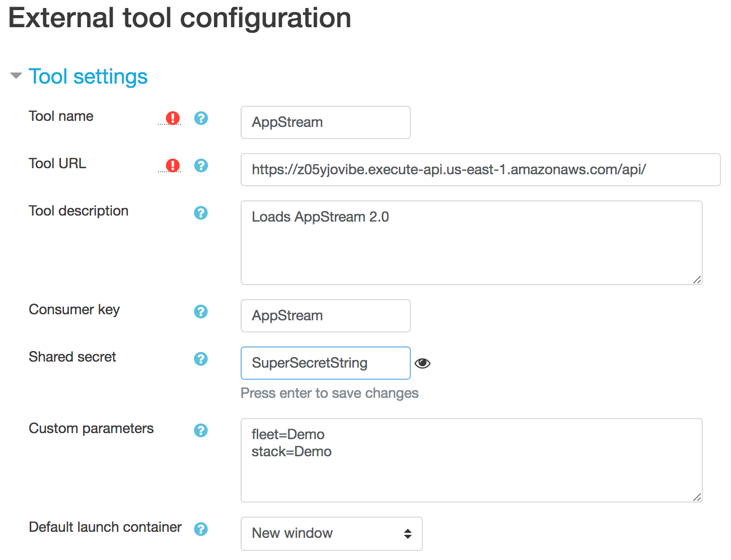Open Default launch container dropdown
This screenshot has width=731, height=560.
point(331,534)
